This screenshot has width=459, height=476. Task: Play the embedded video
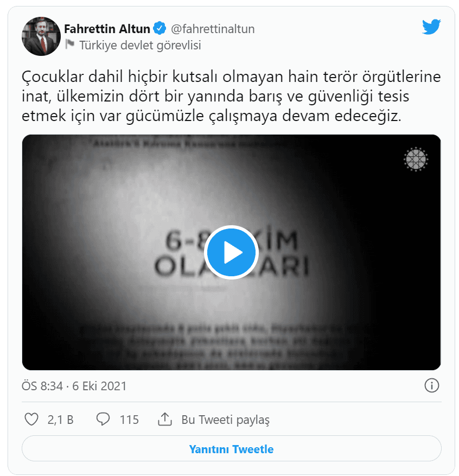tap(231, 252)
